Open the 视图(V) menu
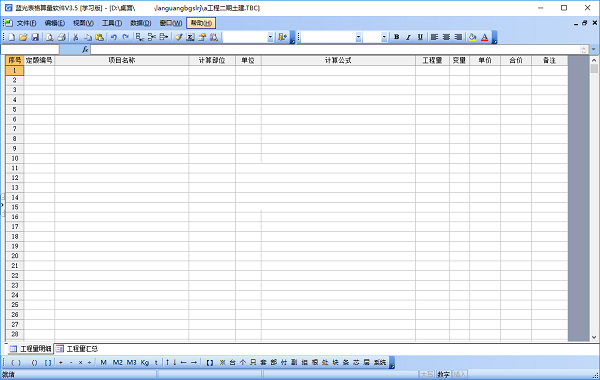 (83, 23)
